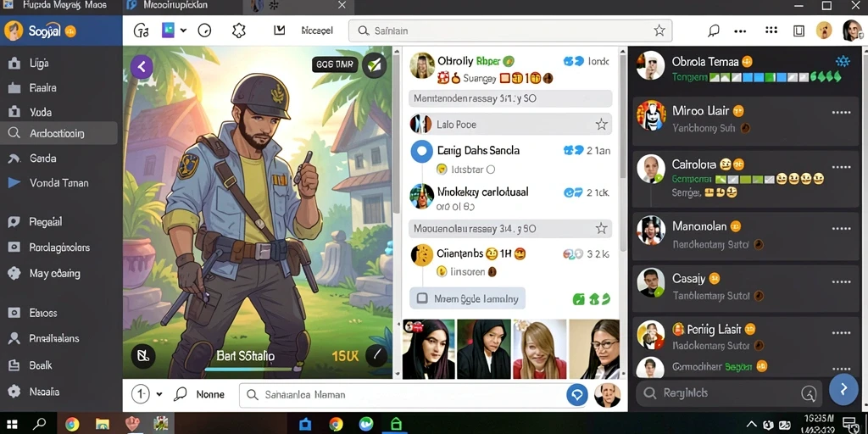The height and width of the screenshot is (434, 868).
Task: Click the blue chat bubble in Sahaanlca Maman field
Action: tap(576, 394)
